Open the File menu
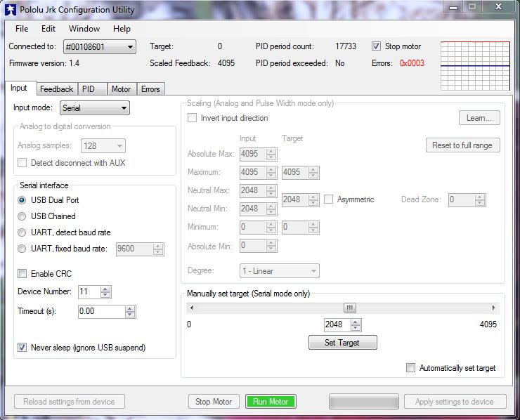 click(22, 29)
